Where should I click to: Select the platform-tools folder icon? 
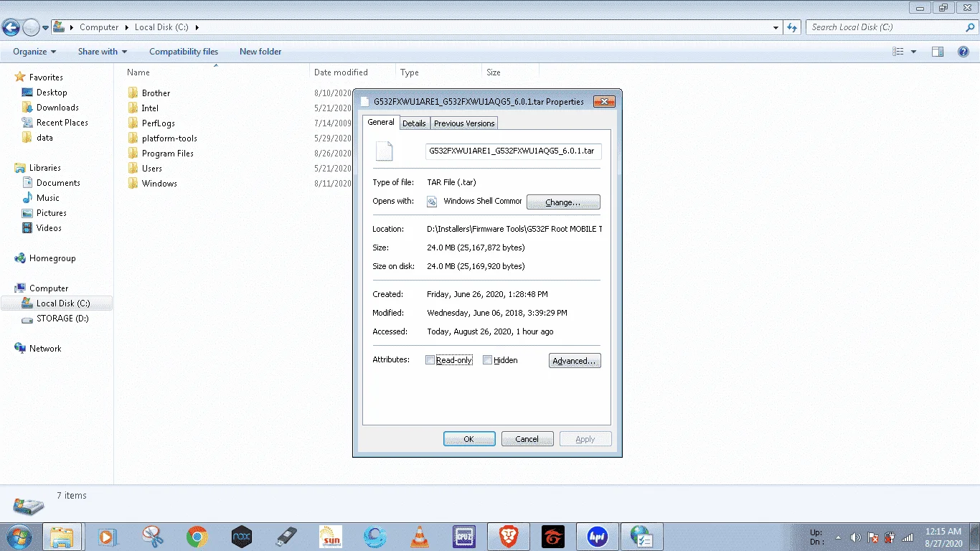(x=133, y=138)
